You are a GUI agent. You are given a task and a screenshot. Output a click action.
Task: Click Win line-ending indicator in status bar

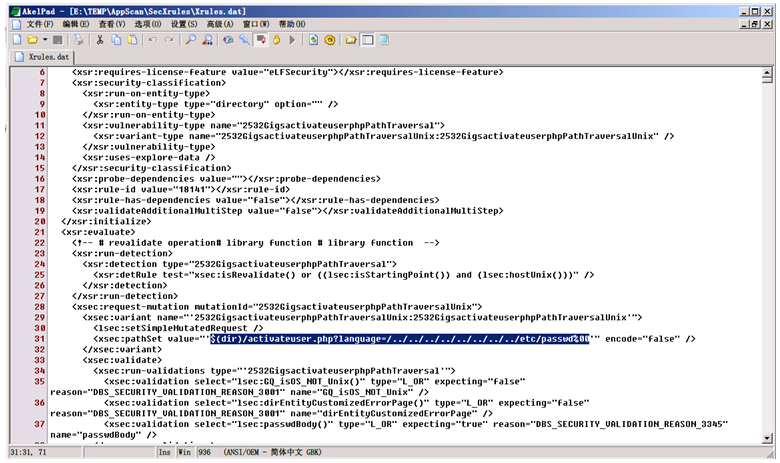(x=185, y=452)
